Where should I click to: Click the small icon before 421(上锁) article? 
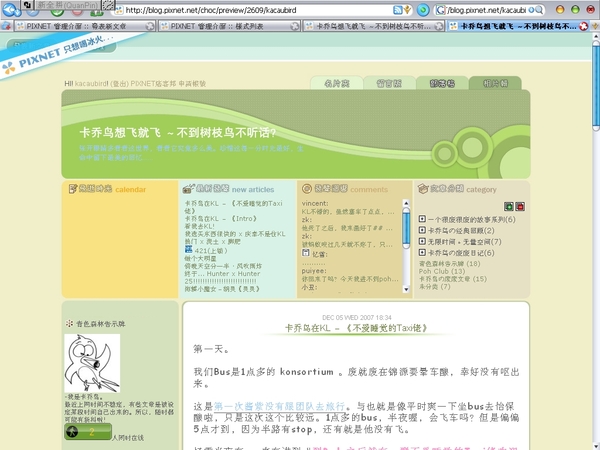188,249
